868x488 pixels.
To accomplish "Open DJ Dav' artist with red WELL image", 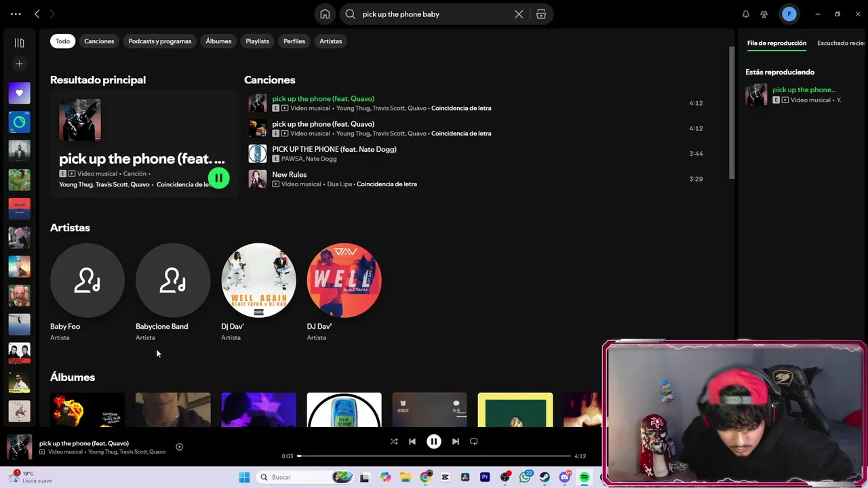I will click(344, 292).
